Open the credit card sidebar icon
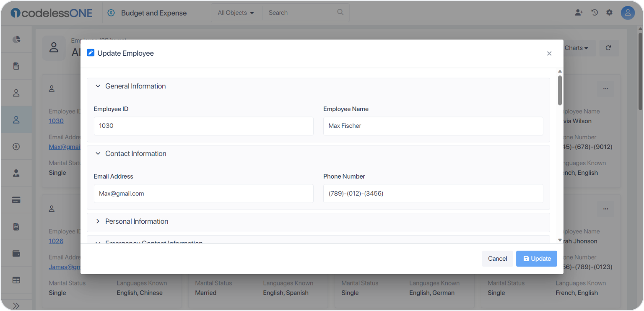 tap(16, 200)
